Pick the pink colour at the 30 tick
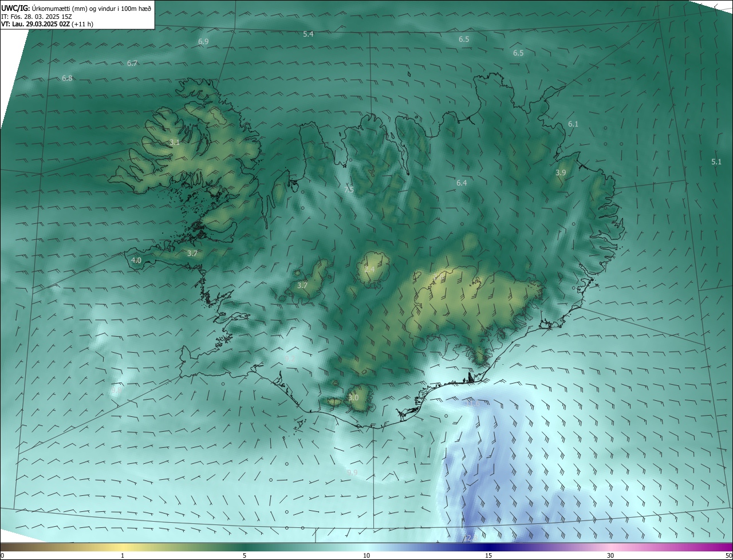 tap(610, 547)
